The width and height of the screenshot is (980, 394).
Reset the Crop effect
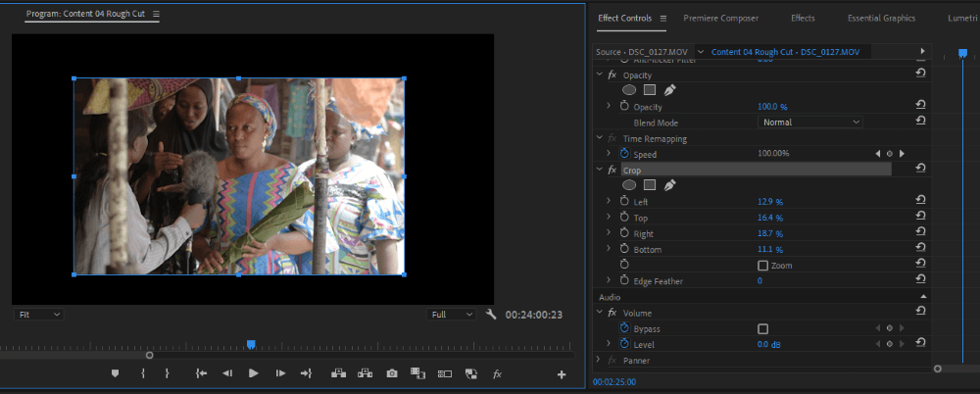point(920,168)
